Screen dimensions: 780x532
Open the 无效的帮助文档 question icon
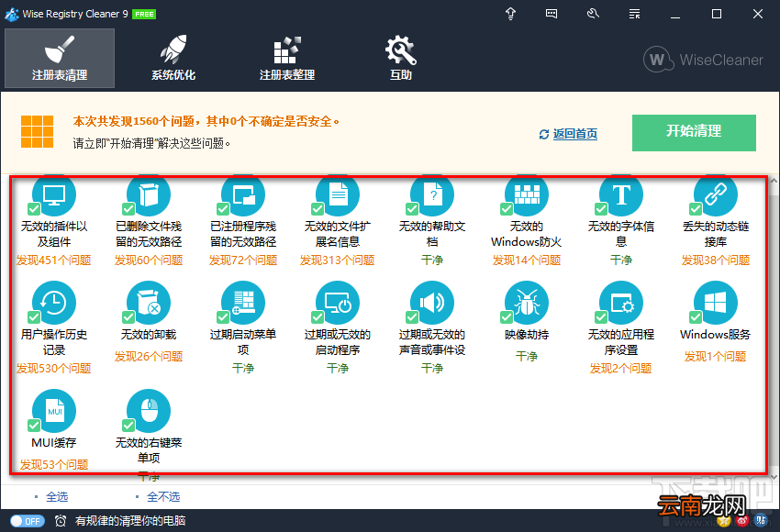[x=432, y=194]
